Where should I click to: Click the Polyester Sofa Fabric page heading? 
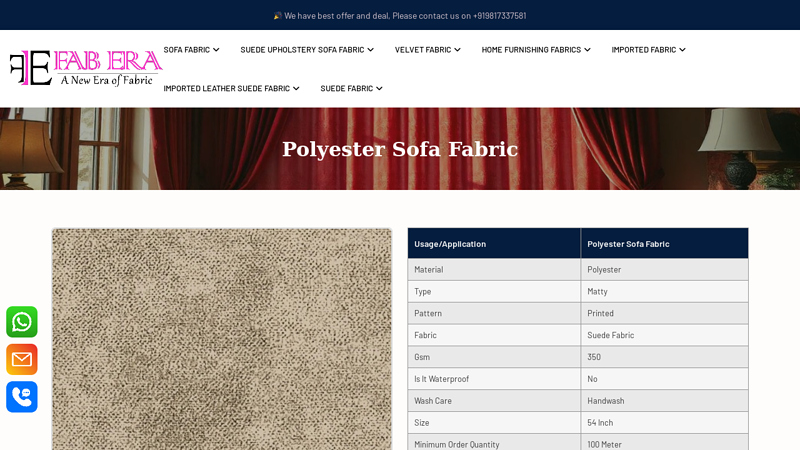(400, 149)
